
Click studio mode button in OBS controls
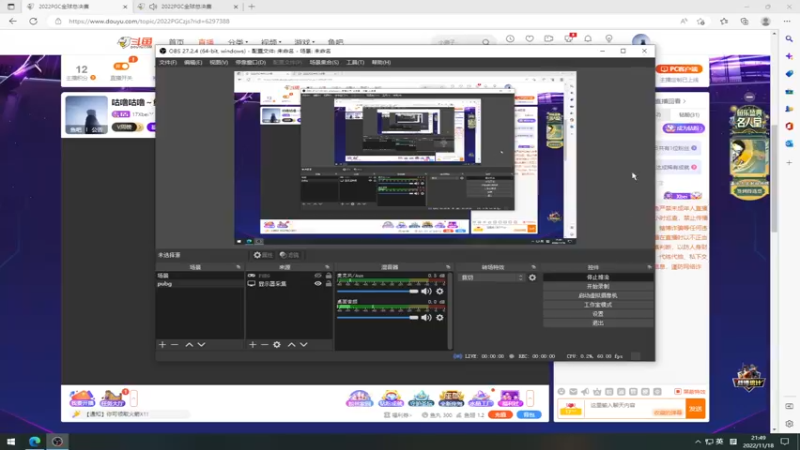coord(598,305)
